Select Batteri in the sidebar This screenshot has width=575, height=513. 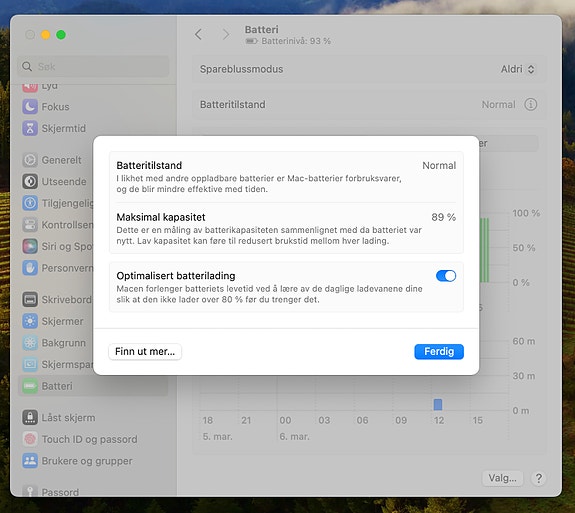click(x=93, y=386)
